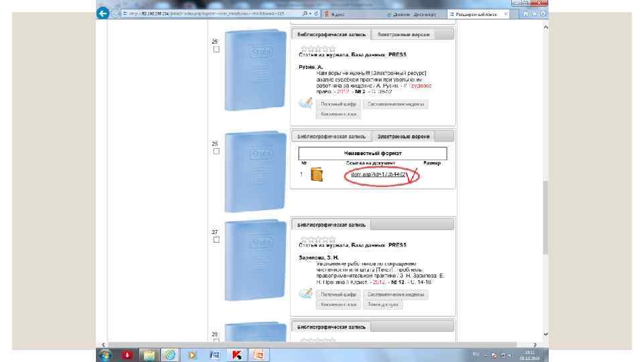
Task: Click Полочный шифр button in record 25
Action: [338, 105]
